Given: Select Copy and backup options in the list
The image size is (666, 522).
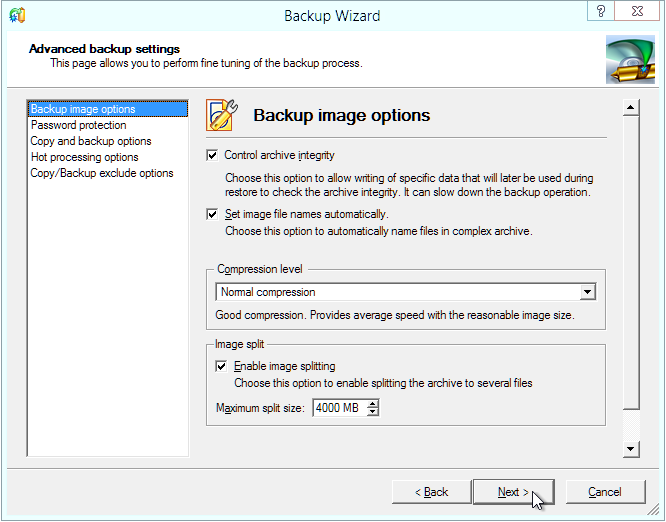Looking at the screenshot, I should (x=107, y=141).
